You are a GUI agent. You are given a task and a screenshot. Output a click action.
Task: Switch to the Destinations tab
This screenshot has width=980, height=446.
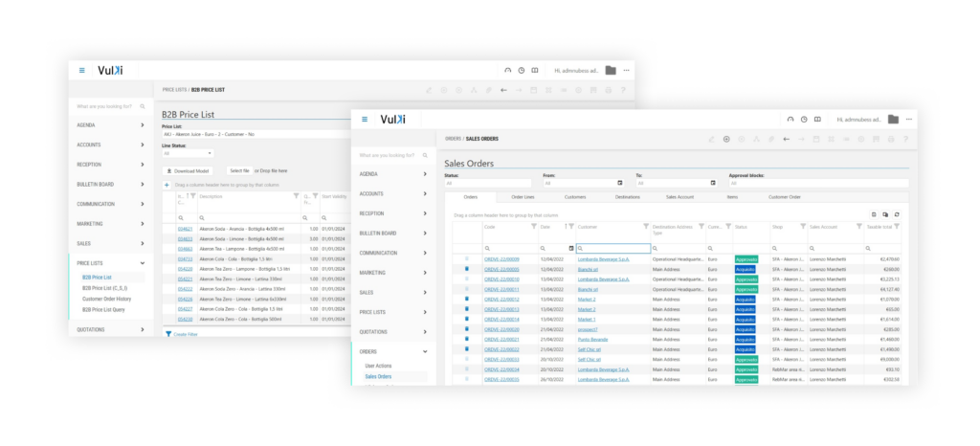pyautogui.click(x=628, y=196)
